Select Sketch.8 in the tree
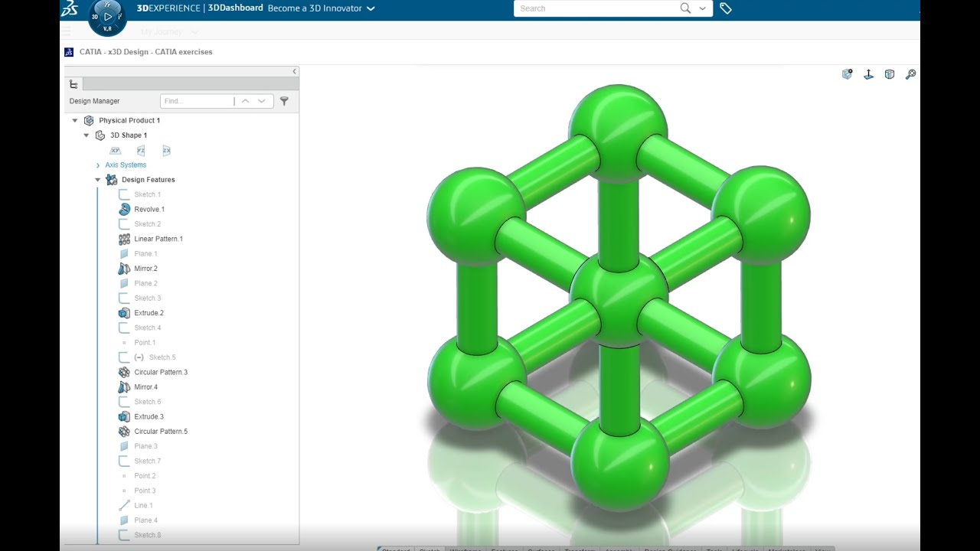Viewport: 980px width, 551px height. coord(147,535)
